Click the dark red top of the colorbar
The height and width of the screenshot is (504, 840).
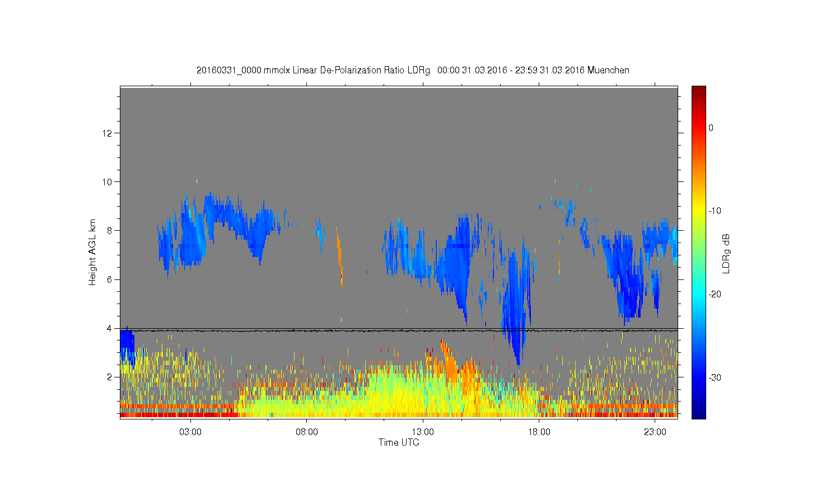point(698,90)
